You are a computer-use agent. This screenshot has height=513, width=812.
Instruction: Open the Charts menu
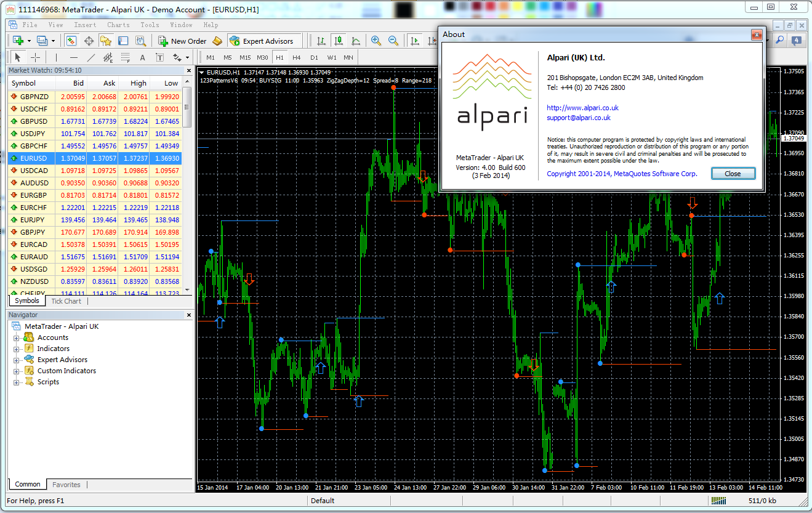click(x=118, y=25)
